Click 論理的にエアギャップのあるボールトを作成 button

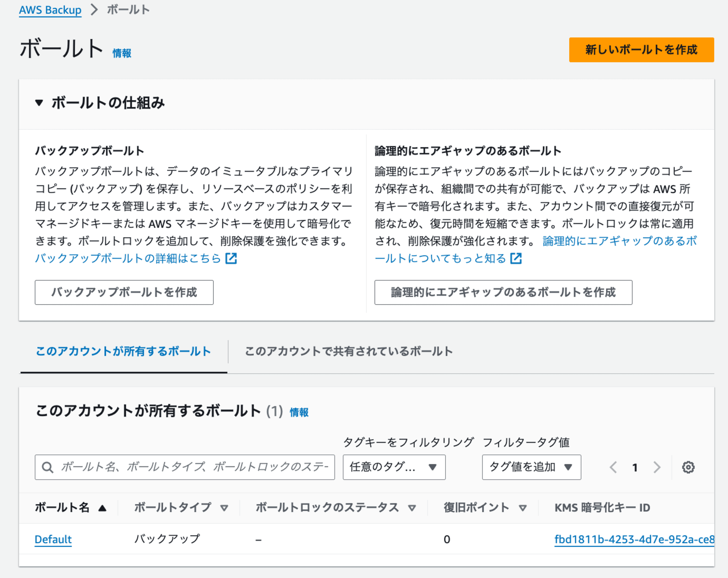point(503,292)
